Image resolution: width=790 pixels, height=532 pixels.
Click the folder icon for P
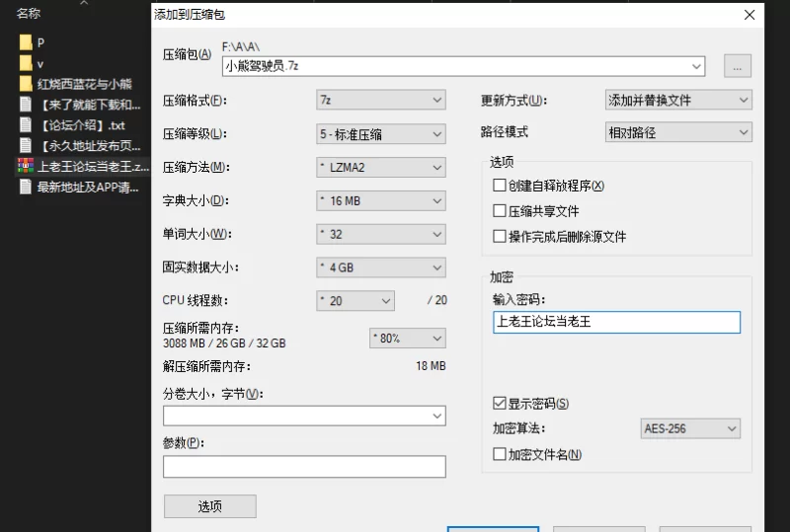point(26,42)
